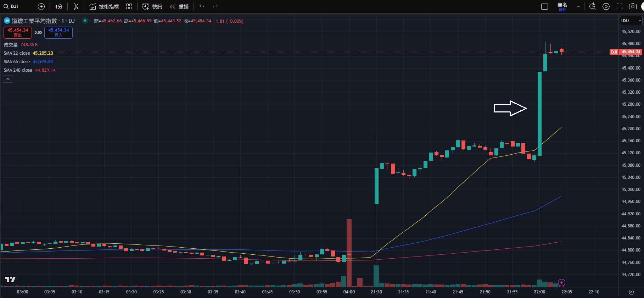Click the red 賣出 sell button
The height and width of the screenshot is (298, 644).
tap(18, 32)
